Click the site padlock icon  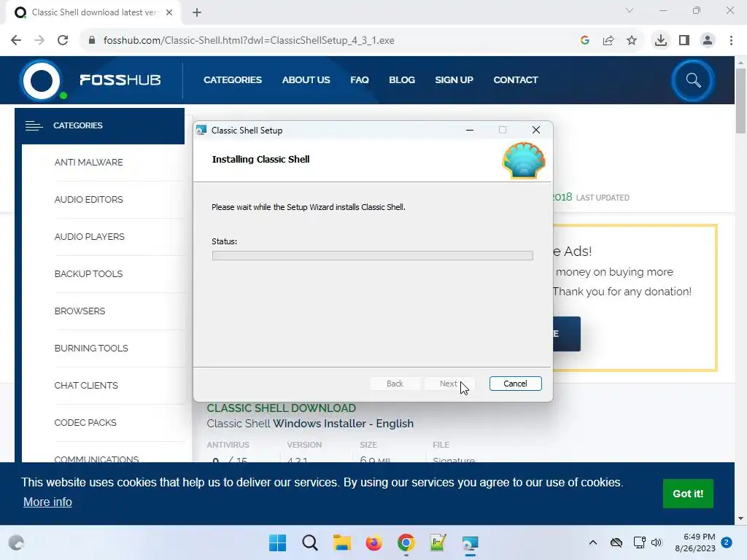click(x=92, y=40)
